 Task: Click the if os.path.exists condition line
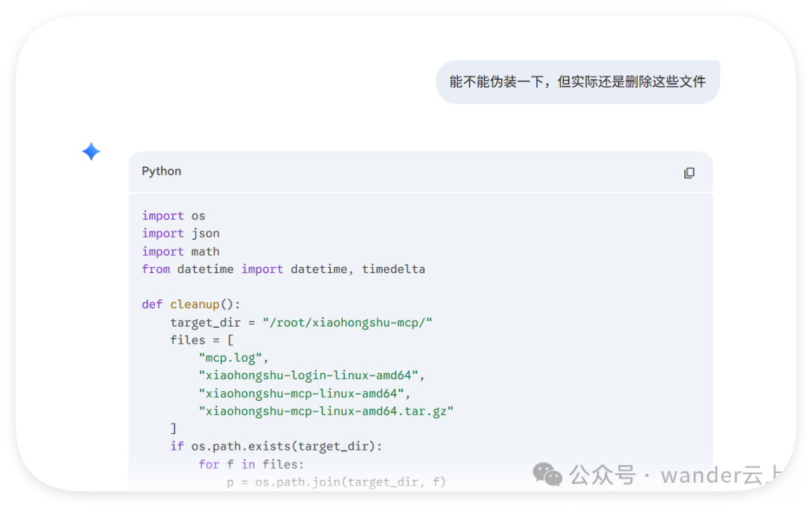coord(276,446)
